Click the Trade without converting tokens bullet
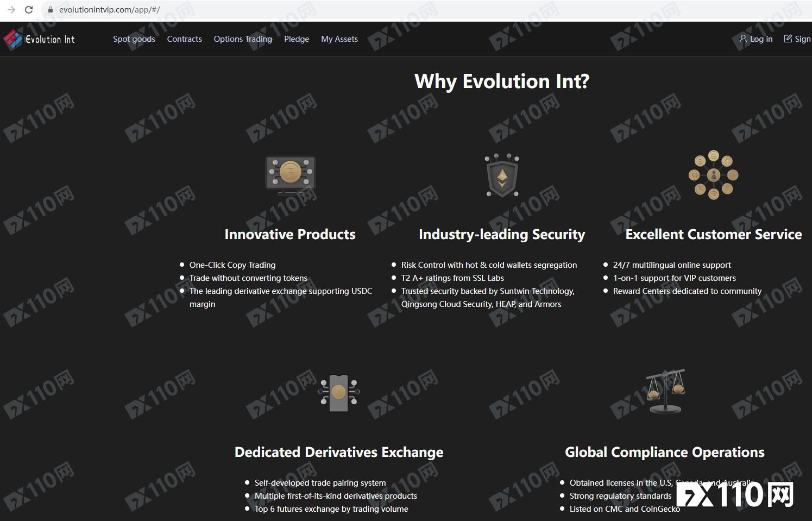This screenshot has width=812, height=521. [x=248, y=278]
